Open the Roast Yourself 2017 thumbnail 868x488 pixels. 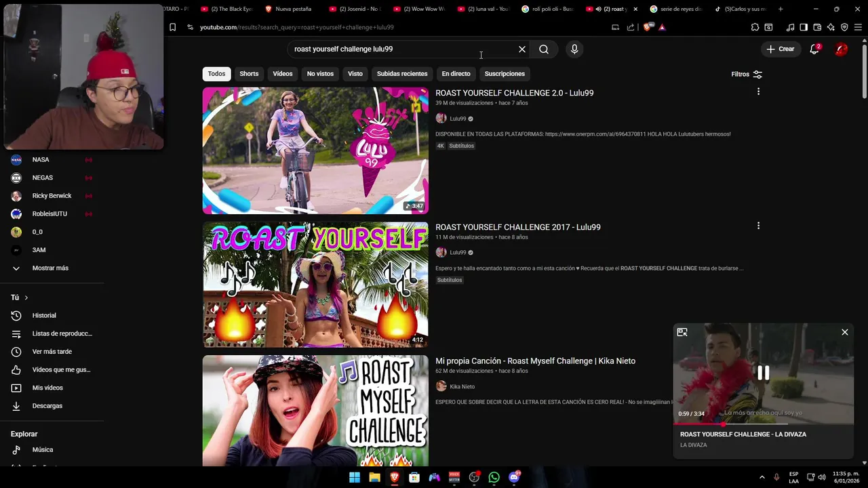(x=315, y=285)
